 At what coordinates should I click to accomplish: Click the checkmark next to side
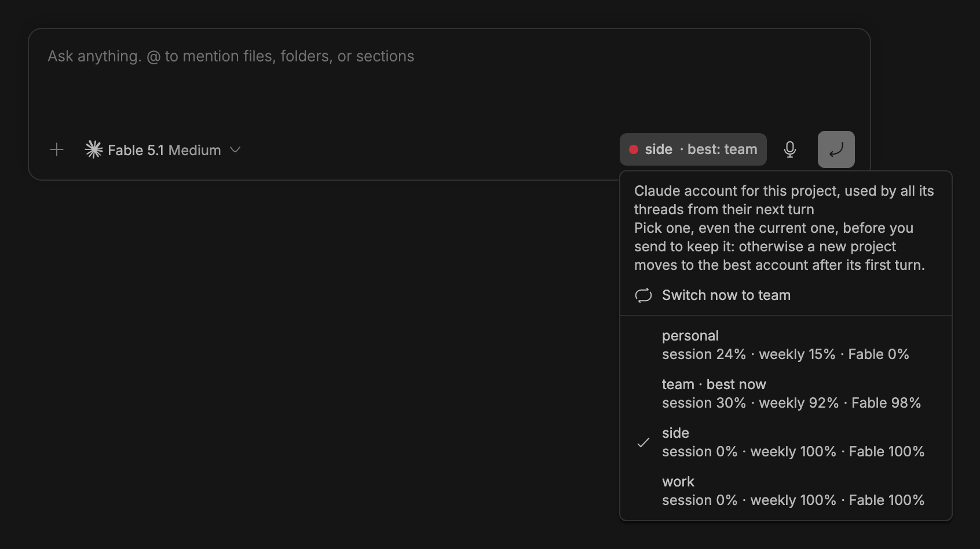643,442
